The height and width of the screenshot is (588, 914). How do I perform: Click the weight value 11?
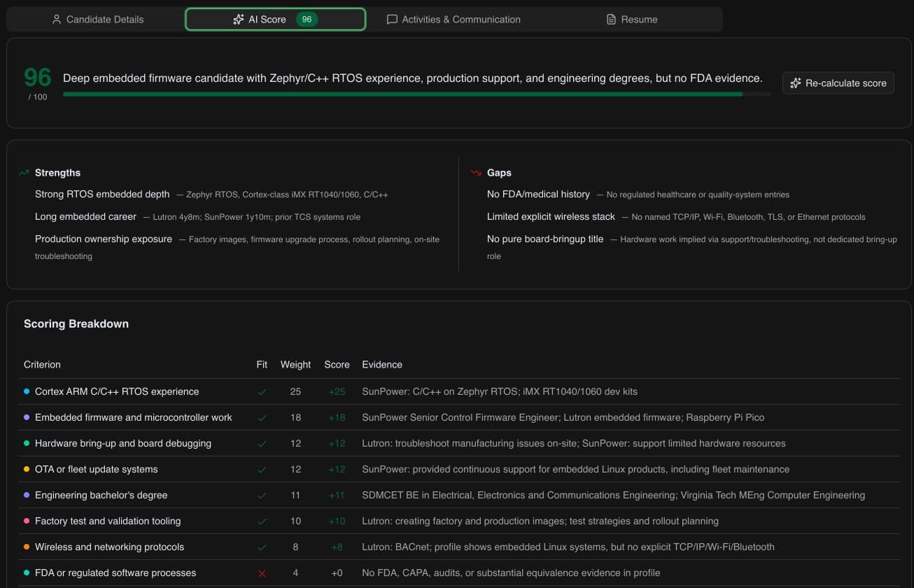coord(295,496)
